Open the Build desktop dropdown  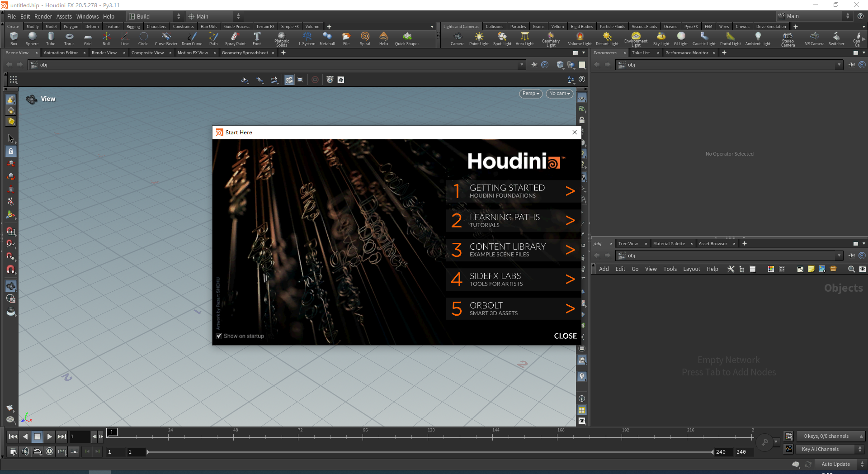pyautogui.click(x=149, y=16)
